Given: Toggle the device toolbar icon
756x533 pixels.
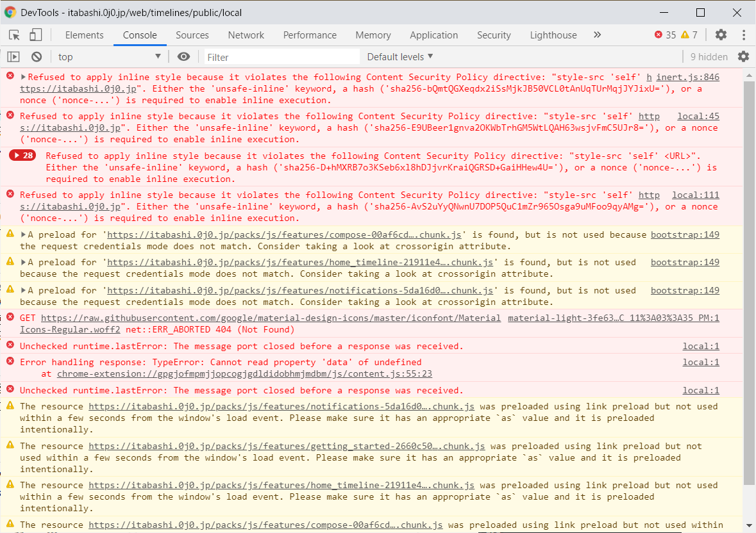Looking at the screenshot, I should click(x=36, y=35).
